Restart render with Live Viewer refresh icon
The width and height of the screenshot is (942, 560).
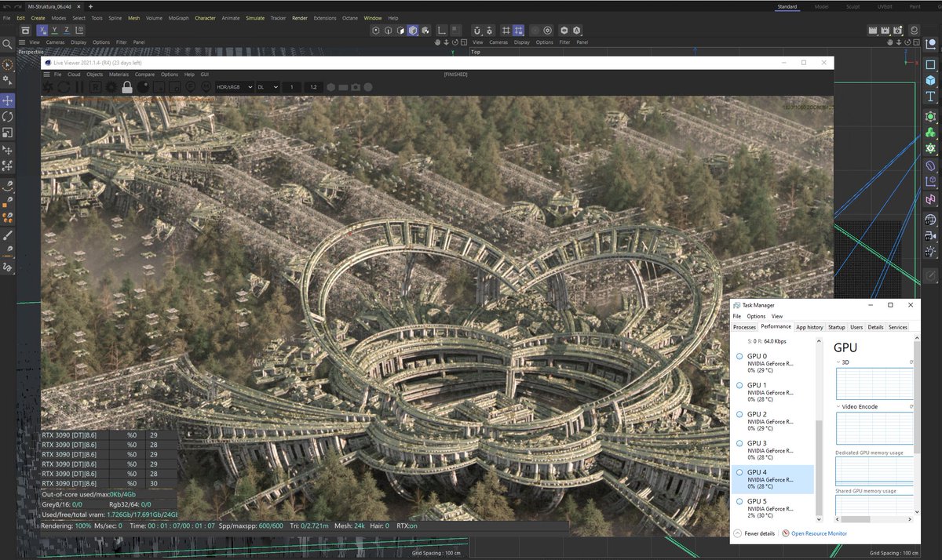tap(63, 87)
